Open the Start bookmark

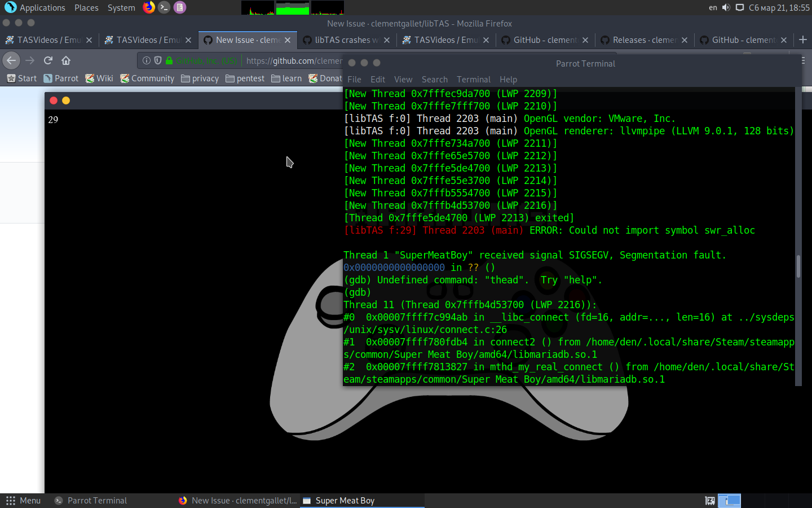(22, 78)
